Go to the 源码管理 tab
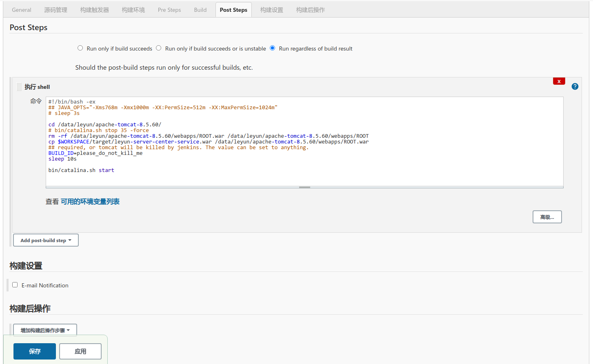The height and width of the screenshot is (364, 593). pyautogui.click(x=56, y=10)
